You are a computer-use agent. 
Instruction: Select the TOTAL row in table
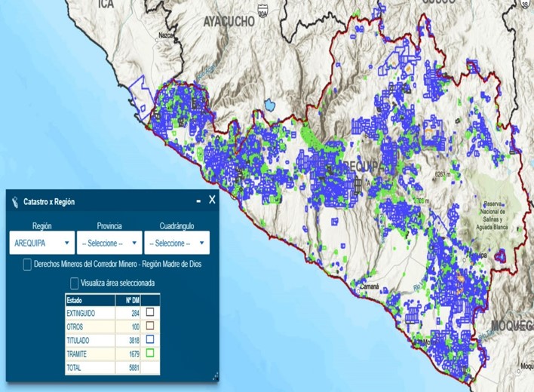pyautogui.click(x=90, y=368)
